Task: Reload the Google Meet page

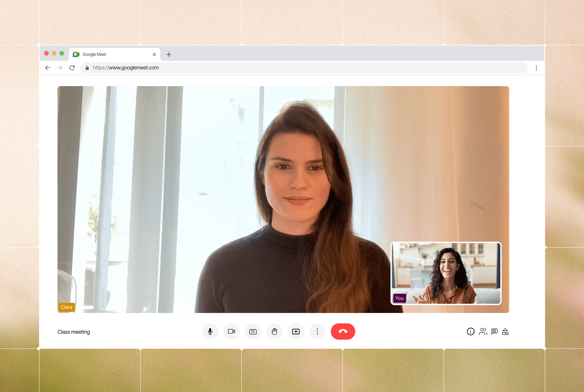Action: pos(72,68)
